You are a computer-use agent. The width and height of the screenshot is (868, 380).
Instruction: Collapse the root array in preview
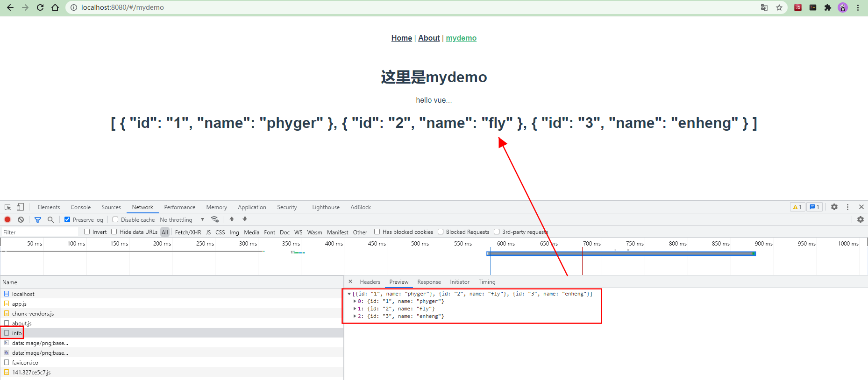click(x=349, y=294)
